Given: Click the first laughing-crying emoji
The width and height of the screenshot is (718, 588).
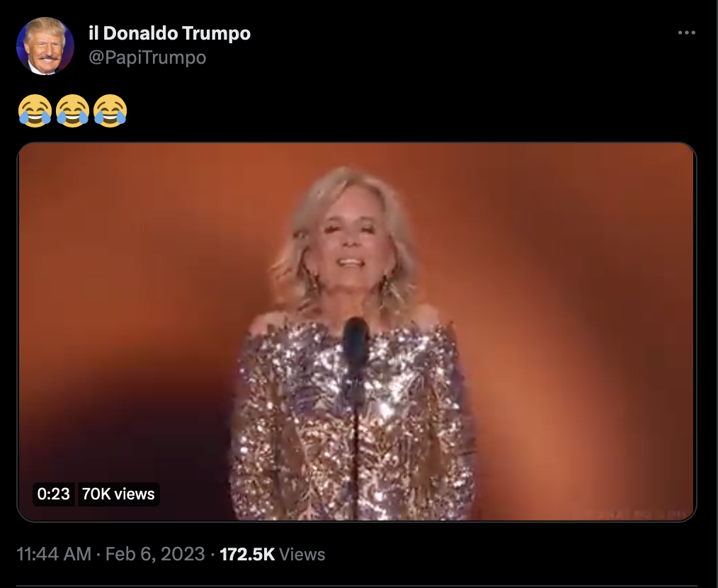Looking at the screenshot, I should 35,111.
